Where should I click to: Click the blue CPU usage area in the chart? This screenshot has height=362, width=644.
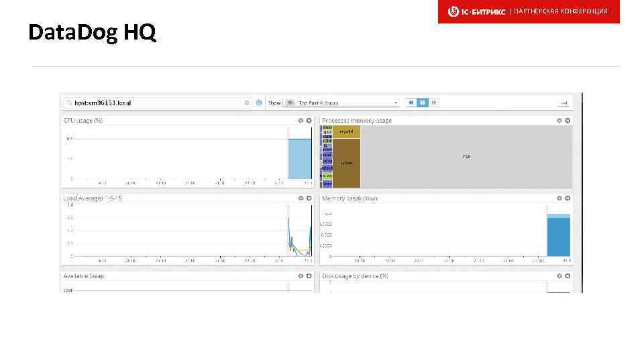299,159
